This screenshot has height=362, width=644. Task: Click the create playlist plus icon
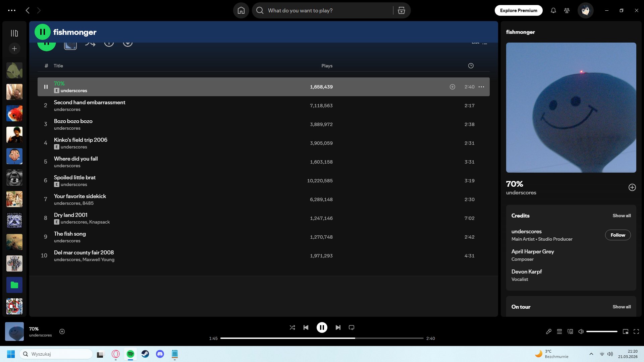[x=14, y=49]
